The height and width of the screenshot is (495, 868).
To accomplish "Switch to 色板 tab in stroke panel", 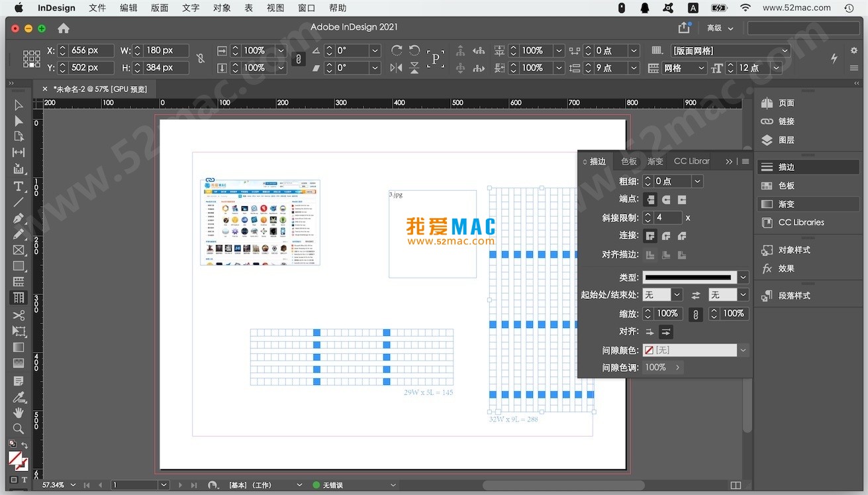I will click(629, 161).
